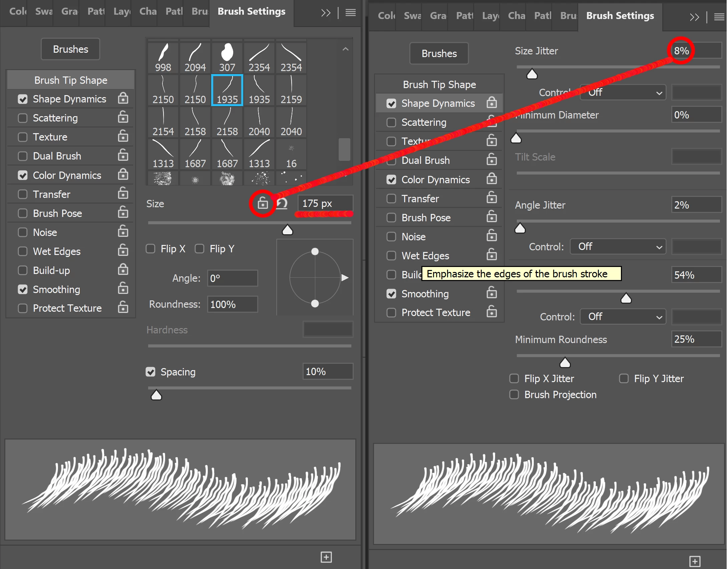The image size is (728, 569).
Task: Click the Brushes button in right panel
Action: (x=439, y=53)
